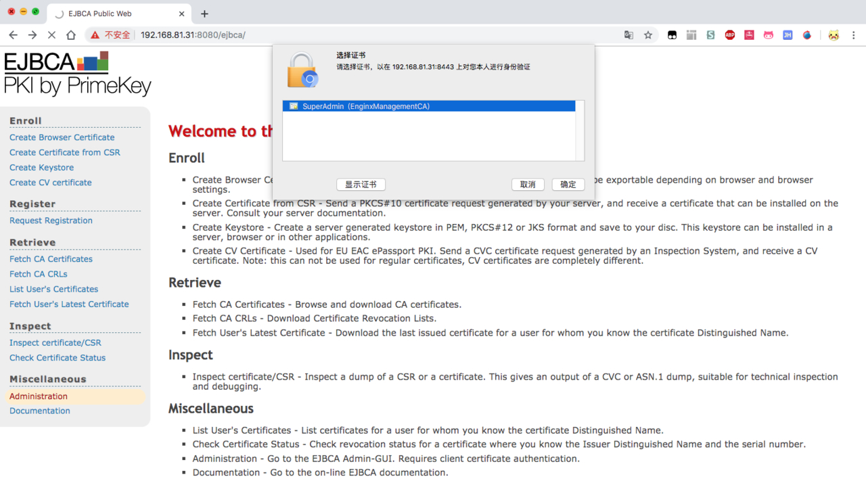Open the Tampermonkey extension icon
The height and width of the screenshot is (504, 866).
tap(672, 35)
